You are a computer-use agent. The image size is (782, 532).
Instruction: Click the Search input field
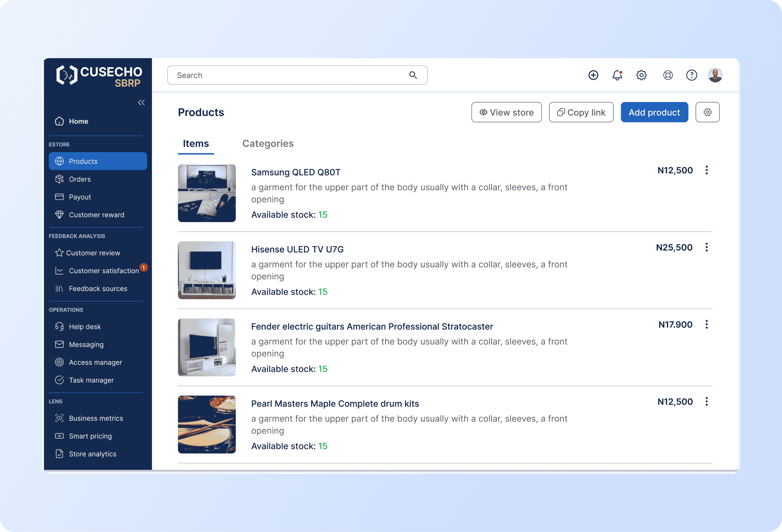coord(297,75)
